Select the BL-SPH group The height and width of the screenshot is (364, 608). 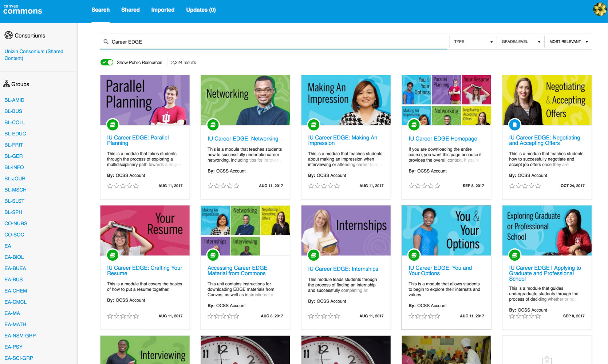[x=13, y=212]
